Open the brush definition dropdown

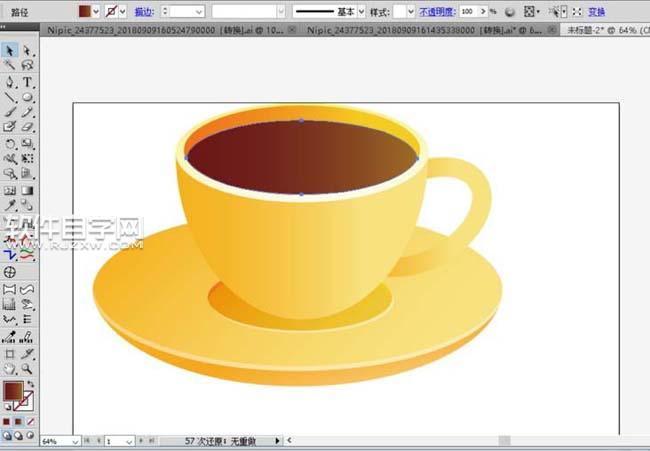281,12
